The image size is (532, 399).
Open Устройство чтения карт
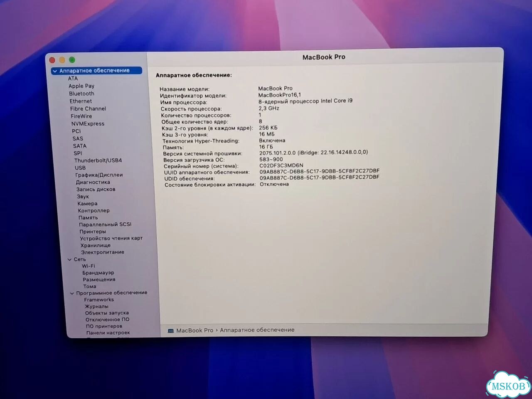click(111, 239)
